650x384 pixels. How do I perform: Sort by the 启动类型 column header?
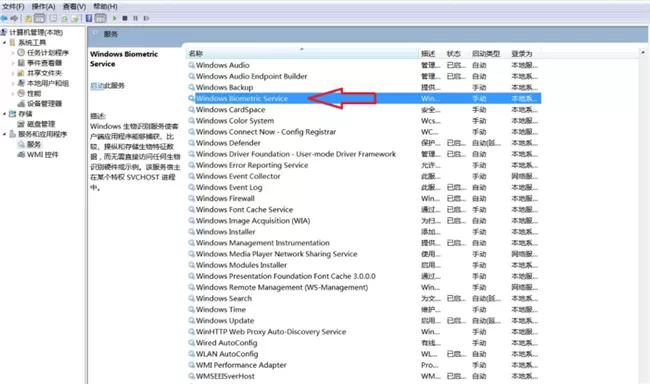pyautogui.click(x=487, y=53)
